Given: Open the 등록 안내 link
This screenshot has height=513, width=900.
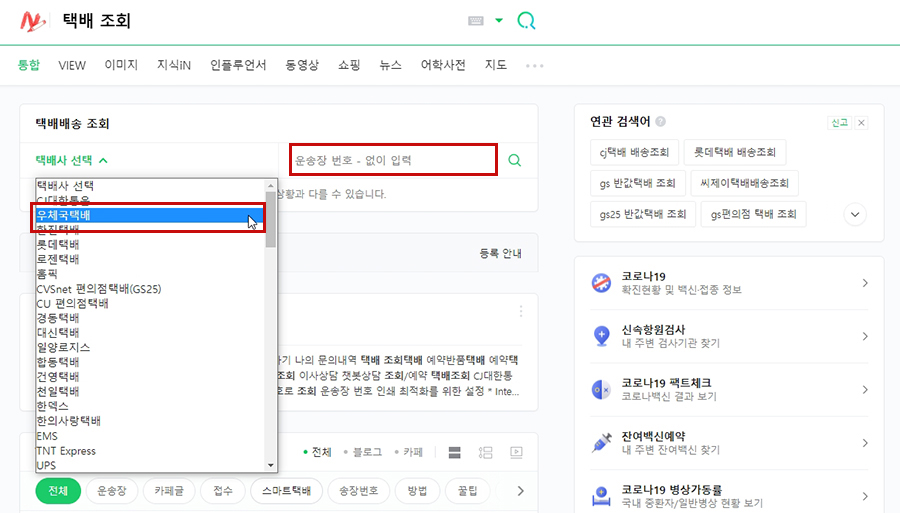Looking at the screenshot, I should [x=501, y=253].
